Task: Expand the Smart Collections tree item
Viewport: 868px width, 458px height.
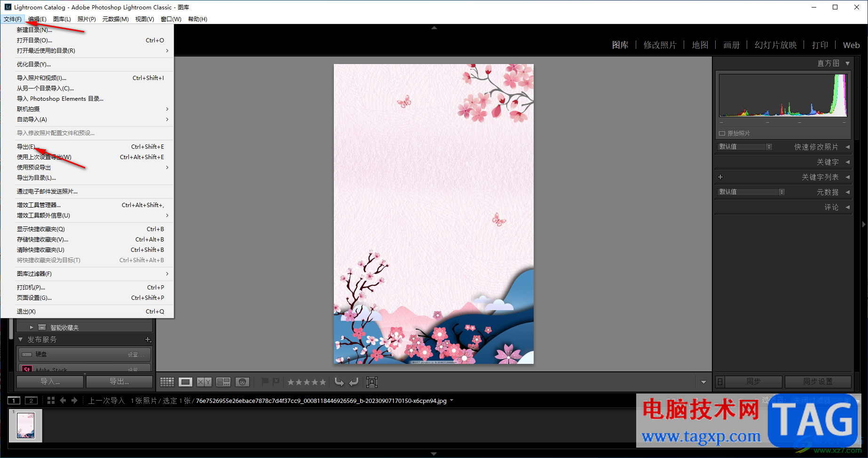Action: tap(32, 327)
